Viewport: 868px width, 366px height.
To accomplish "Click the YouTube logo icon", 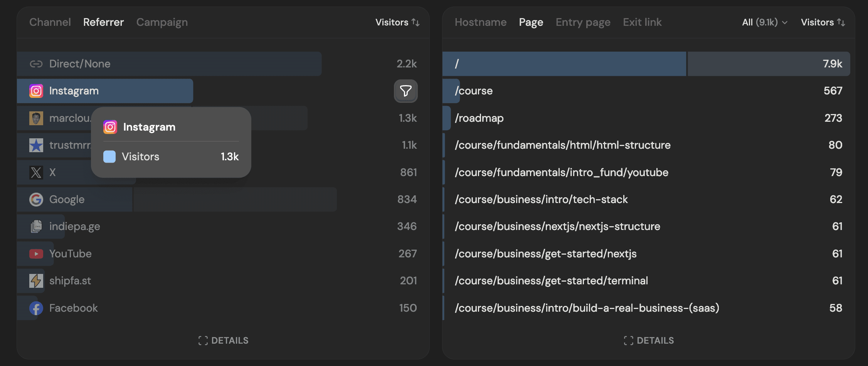I will coord(36,254).
